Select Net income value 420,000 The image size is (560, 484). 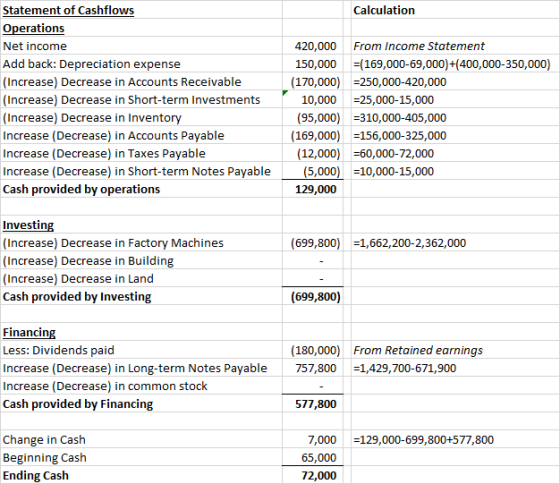(x=315, y=46)
